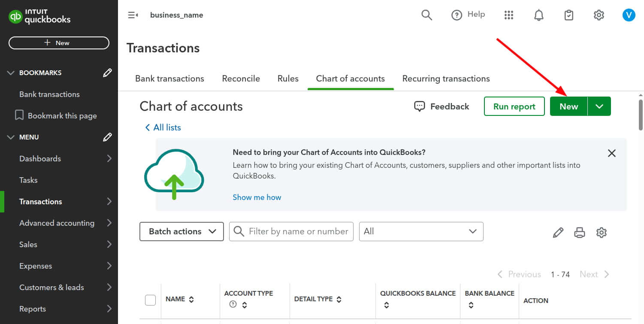Switch to the Rules tab

pos(288,79)
